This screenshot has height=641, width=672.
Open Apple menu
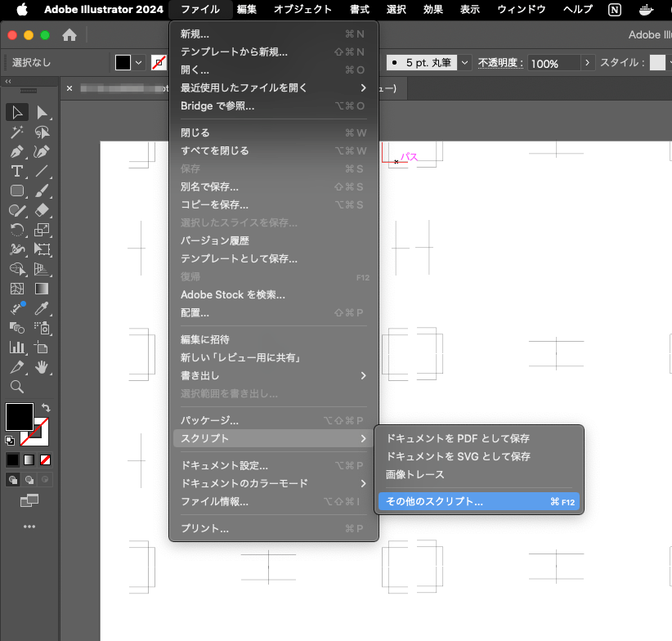click(22, 10)
